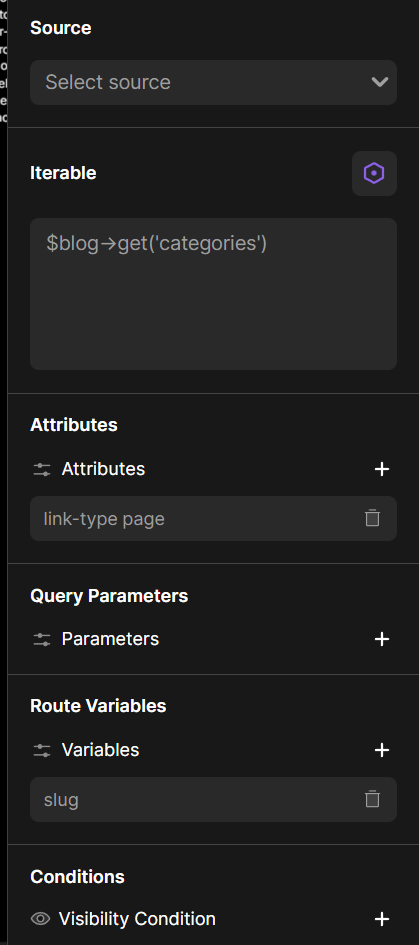Click the Parameters sliders icon
Viewport: 419px width, 945px height.
tap(42, 639)
